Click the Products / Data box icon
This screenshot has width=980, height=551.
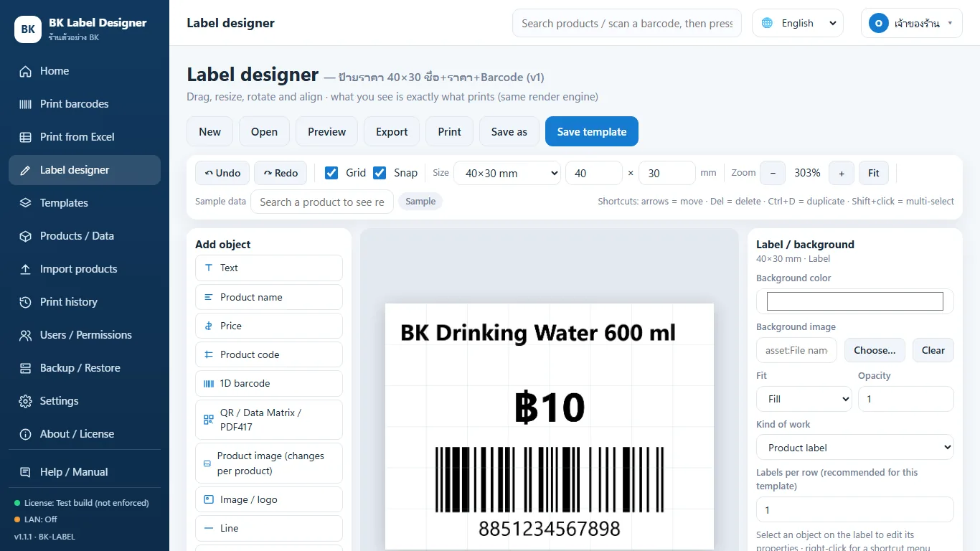tap(26, 236)
